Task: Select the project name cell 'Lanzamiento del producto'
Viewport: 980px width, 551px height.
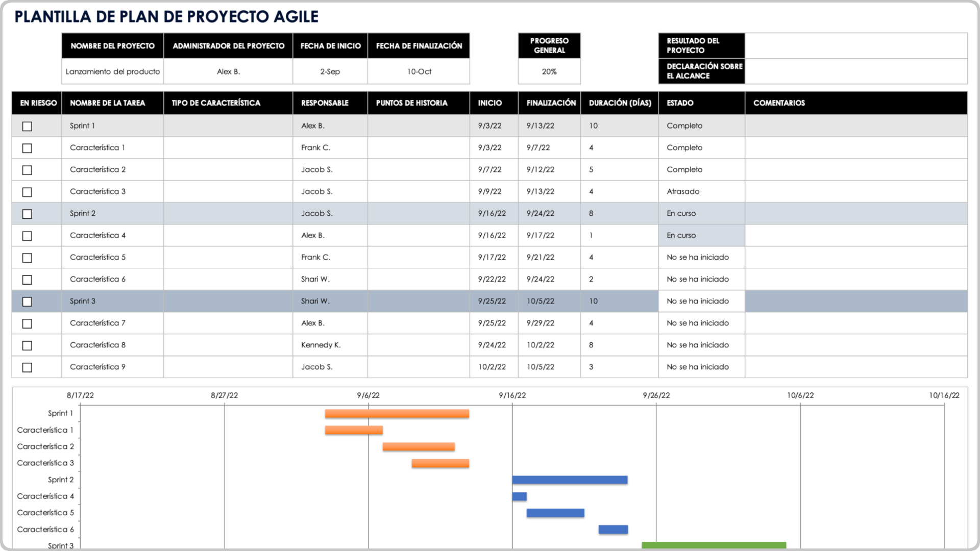Action: pos(112,71)
